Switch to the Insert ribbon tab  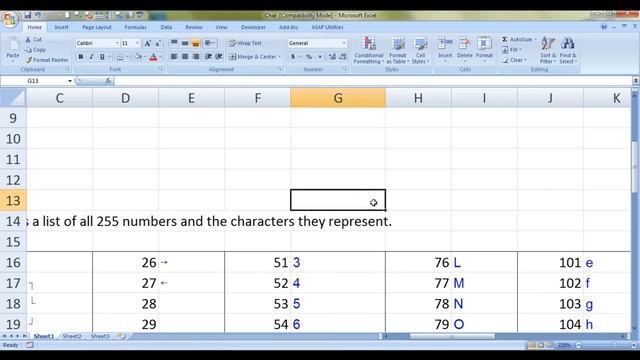(61, 27)
